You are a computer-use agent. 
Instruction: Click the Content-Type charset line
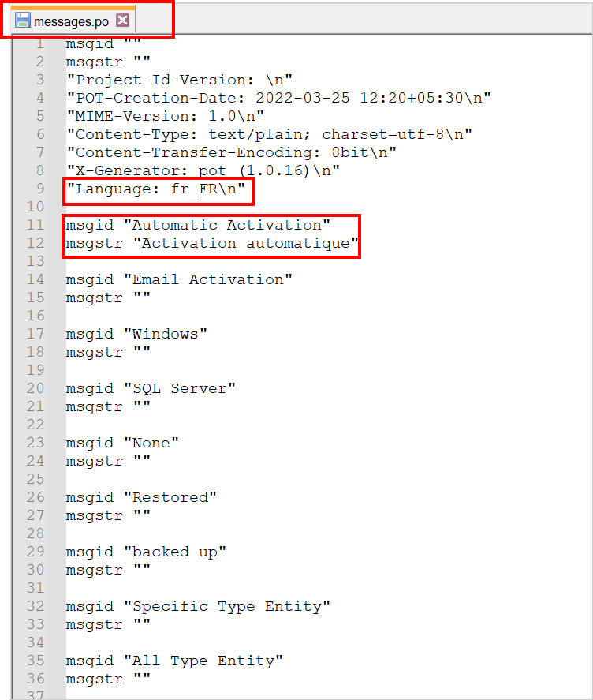click(269, 134)
